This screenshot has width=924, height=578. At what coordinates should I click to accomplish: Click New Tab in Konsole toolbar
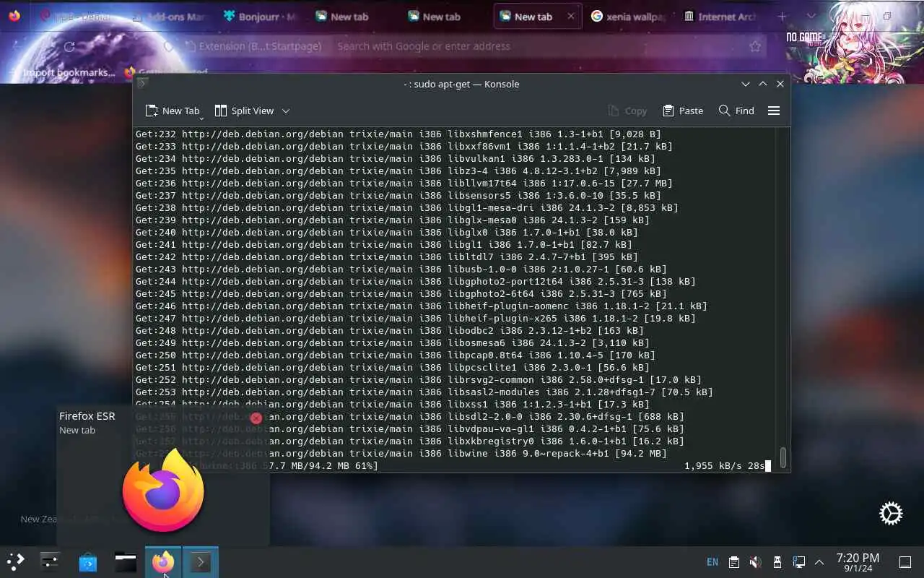pos(173,111)
